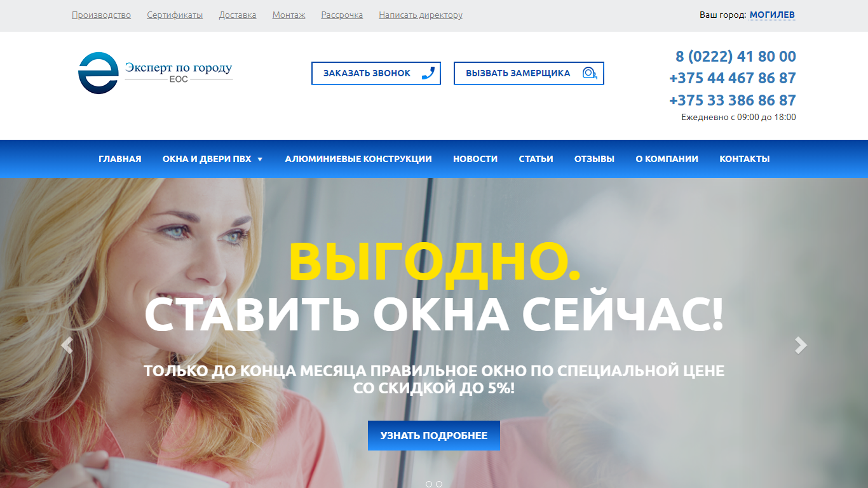Open the Сертификаты link
Screen dimensions: 868x488
(175, 15)
